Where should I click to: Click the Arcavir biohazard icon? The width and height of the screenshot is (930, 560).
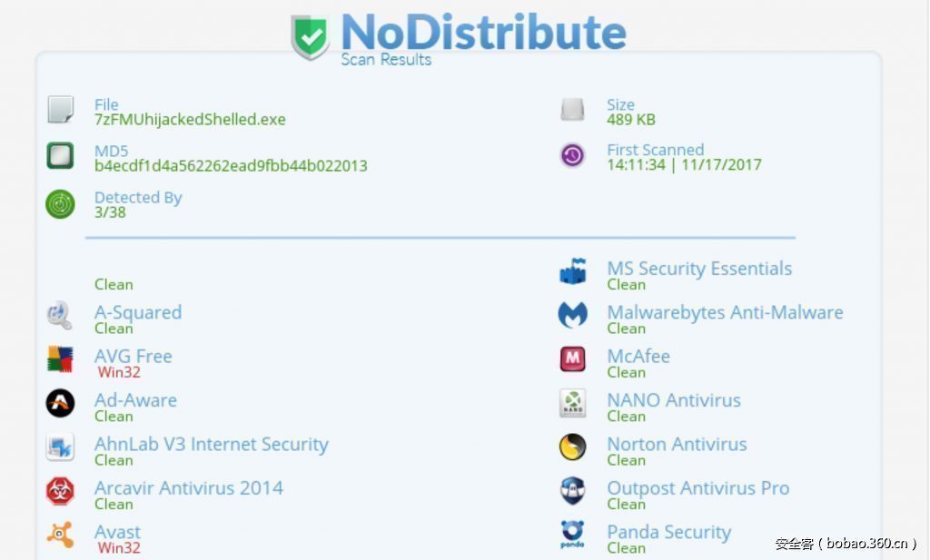pos(60,491)
